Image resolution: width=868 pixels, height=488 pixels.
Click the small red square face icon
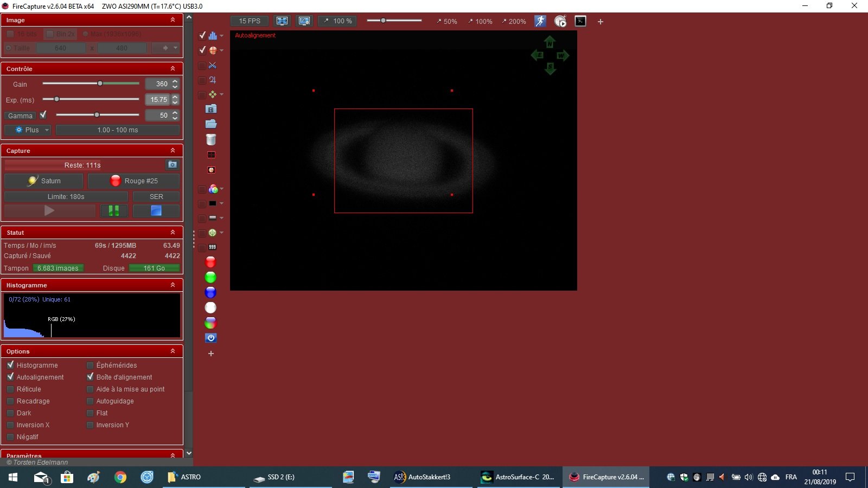[212, 170]
